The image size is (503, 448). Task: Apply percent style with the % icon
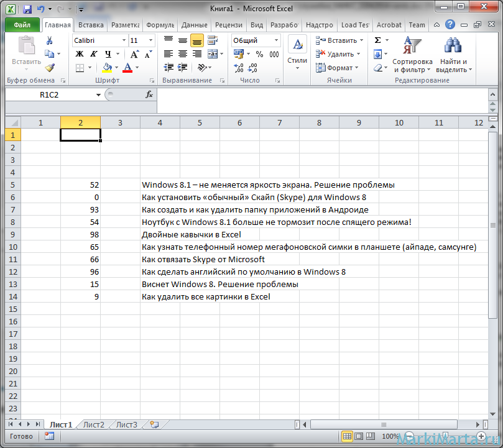(x=259, y=54)
